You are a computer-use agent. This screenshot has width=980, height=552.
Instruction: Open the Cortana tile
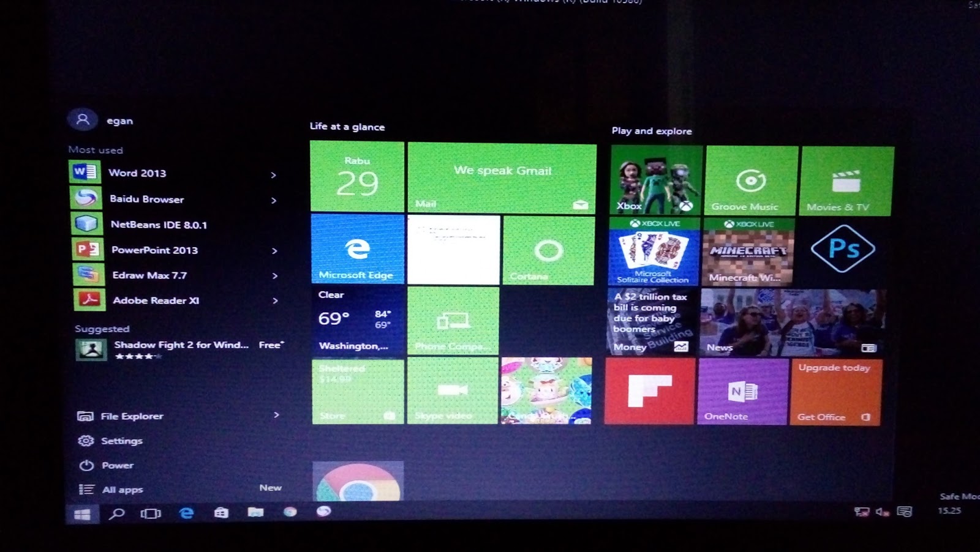(x=548, y=250)
